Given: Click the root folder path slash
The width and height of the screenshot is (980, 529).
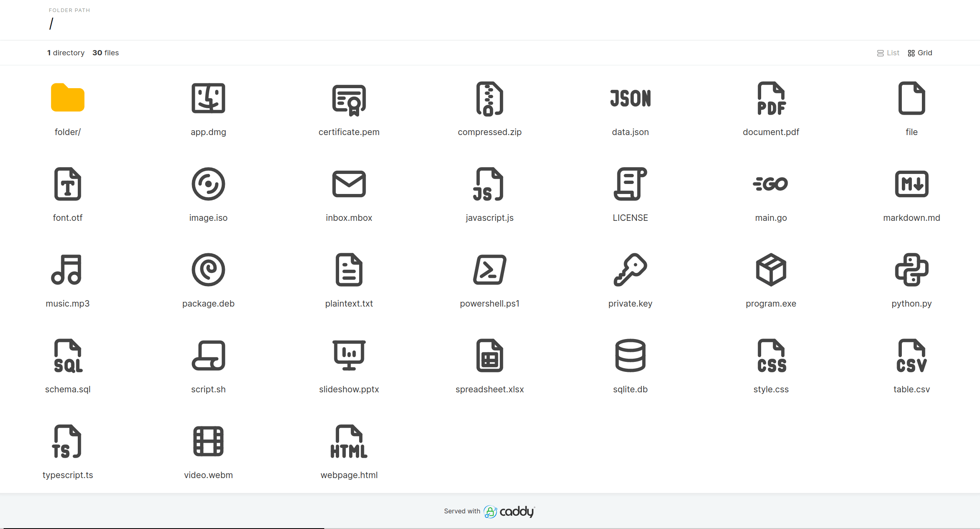Looking at the screenshot, I should point(51,24).
